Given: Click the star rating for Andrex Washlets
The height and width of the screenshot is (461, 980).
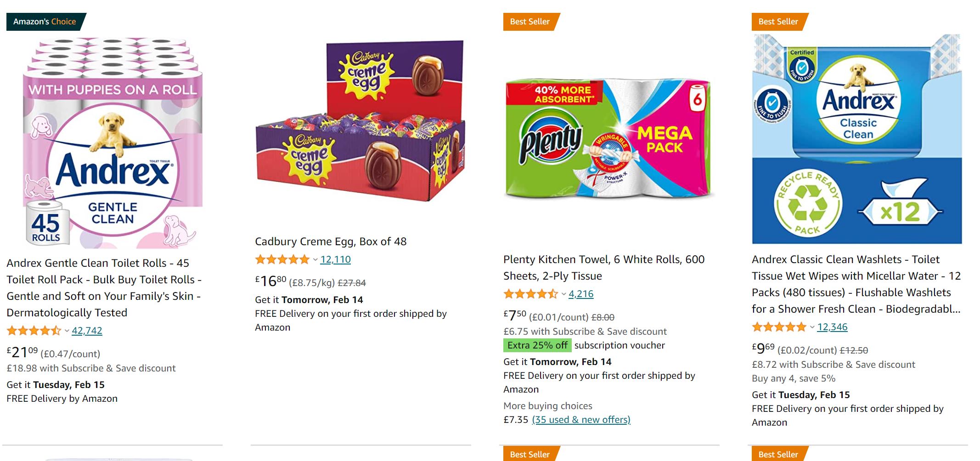Looking at the screenshot, I should pos(779,327).
